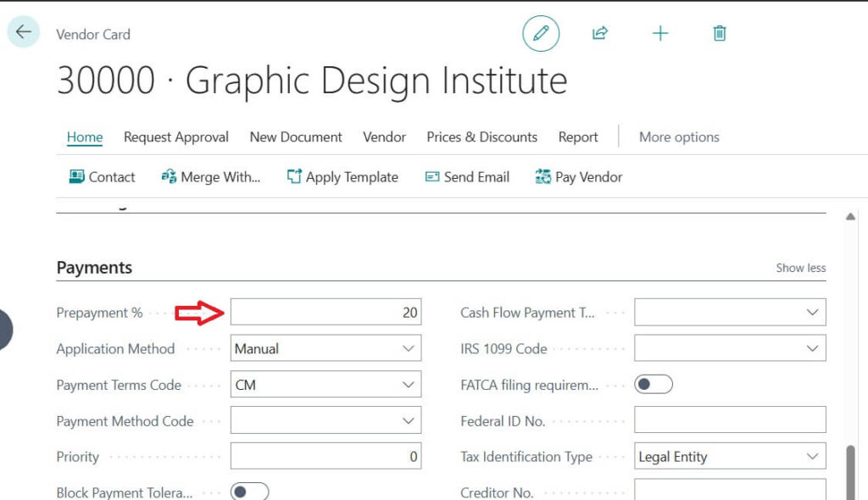This screenshot has width=868, height=500.
Task: Click the Prepayment % input field
Action: tap(325, 313)
